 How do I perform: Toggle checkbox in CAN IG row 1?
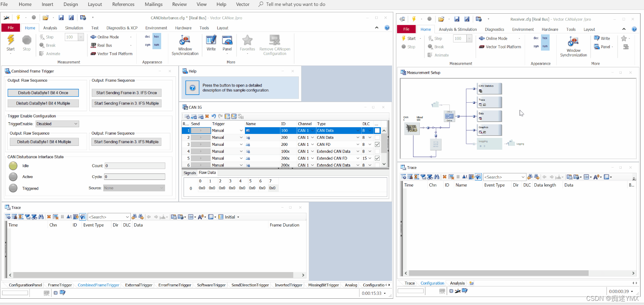point(377,131)
